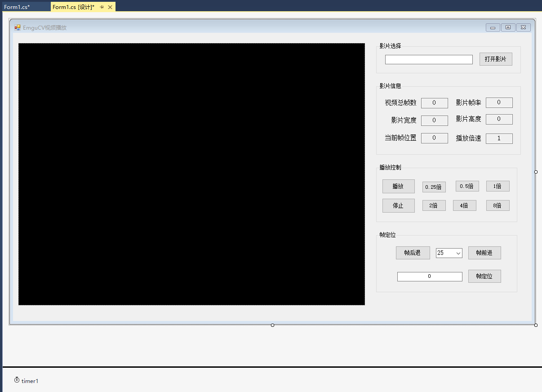Select the 当前帧位置 value box
The height and width of the screenshot is (392, 542).
click(x=435, y=138)
